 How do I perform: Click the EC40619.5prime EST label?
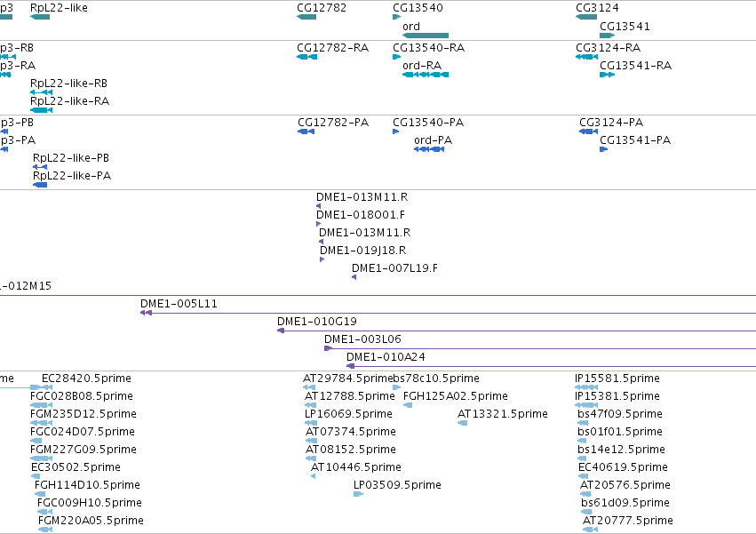click(623, 467)
